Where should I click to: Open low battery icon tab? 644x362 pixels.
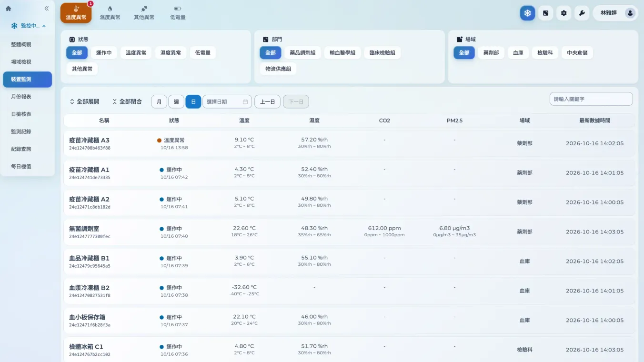click(x=178, y=13)
